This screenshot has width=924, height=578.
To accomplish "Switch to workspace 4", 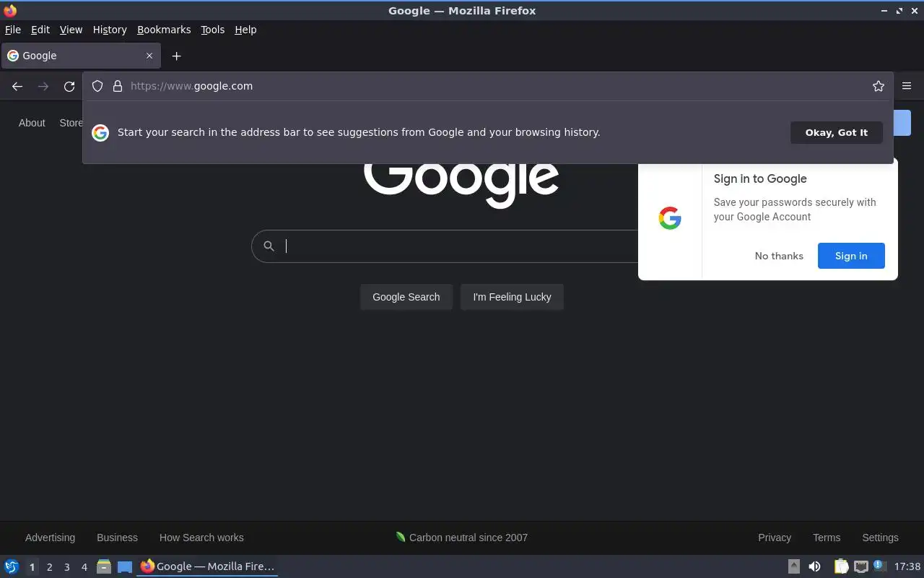I will [x=84, y=566].
